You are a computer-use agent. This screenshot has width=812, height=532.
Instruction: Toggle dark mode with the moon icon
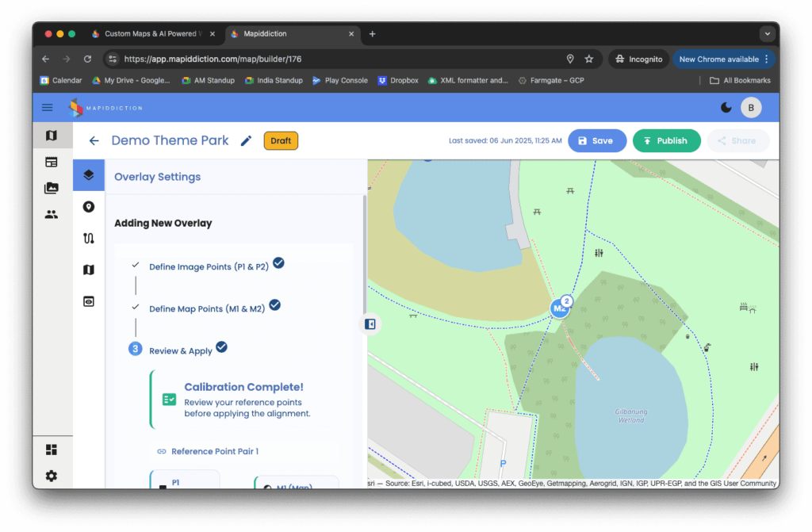coord(726,108)
